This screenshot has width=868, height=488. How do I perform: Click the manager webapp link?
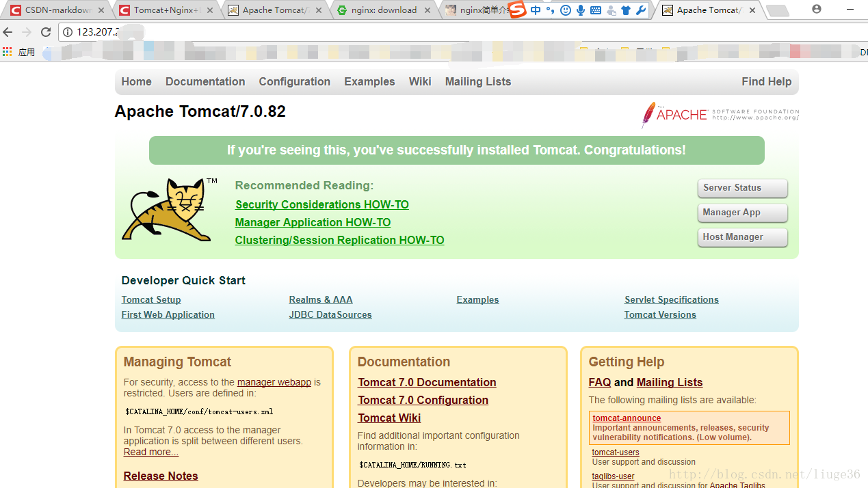tap(274, 382)
